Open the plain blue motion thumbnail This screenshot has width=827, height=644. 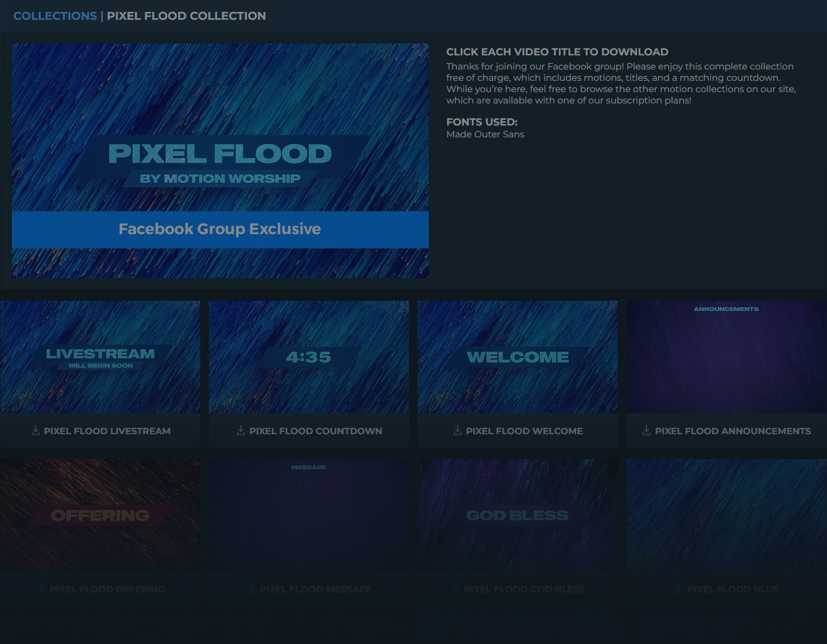726,515
